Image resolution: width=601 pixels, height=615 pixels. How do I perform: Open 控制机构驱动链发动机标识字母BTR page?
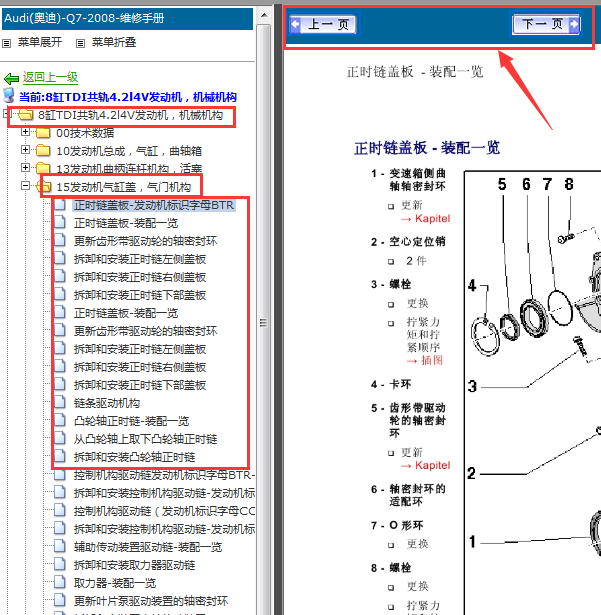[x=164, y=475]
